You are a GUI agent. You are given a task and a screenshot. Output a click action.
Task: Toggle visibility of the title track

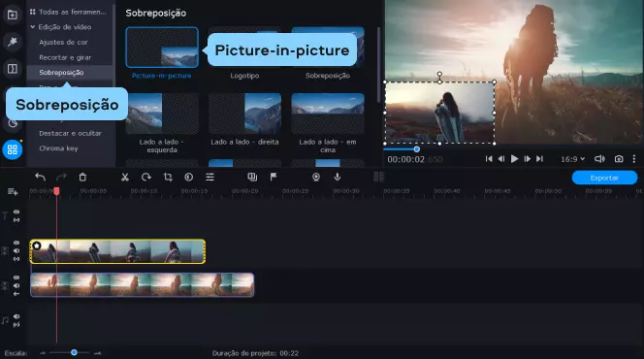click(16, 212)
